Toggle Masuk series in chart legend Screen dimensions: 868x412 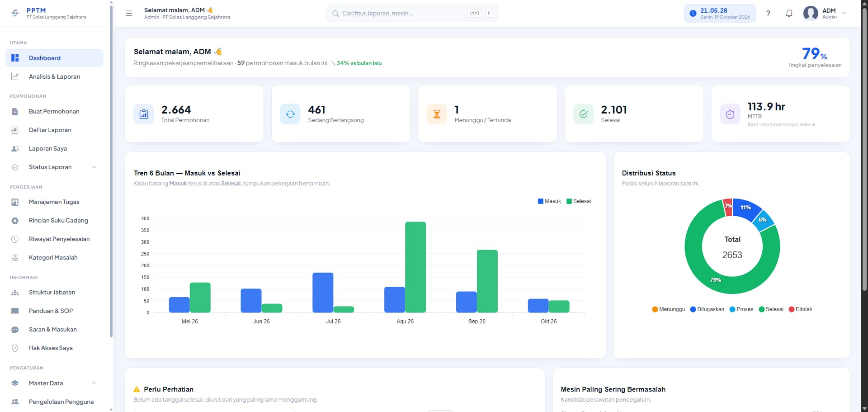(x=549, y=201)
